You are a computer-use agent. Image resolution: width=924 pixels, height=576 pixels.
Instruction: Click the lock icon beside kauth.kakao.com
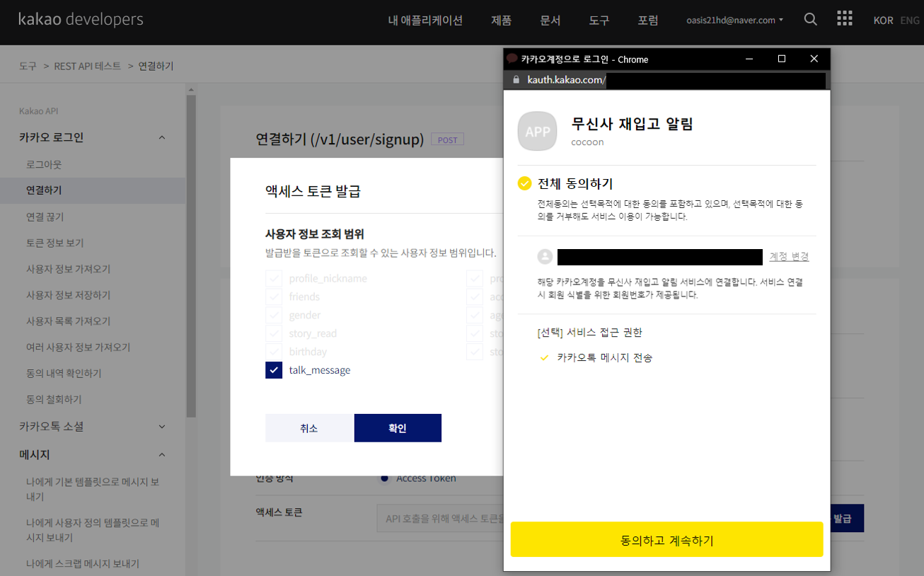pyautogui.click(x=516, y=80)
